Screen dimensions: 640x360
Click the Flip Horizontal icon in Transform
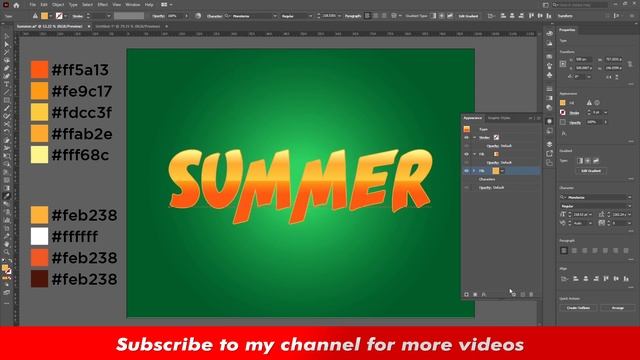(x=609, y=77)
